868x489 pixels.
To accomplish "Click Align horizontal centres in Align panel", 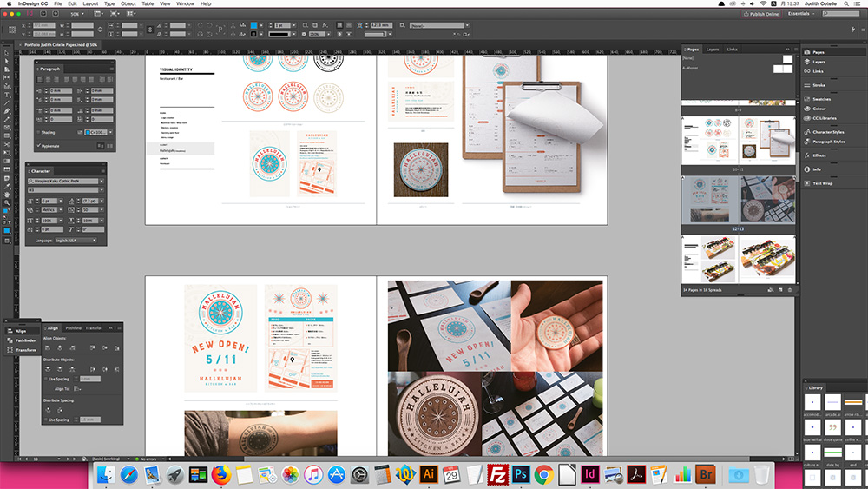I will 60,347.
